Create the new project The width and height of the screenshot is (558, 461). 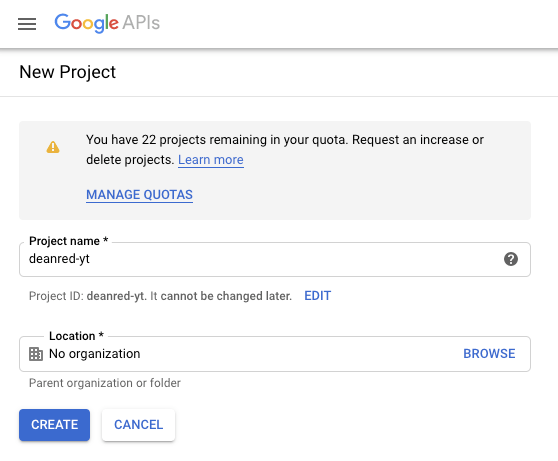tap(54, 425)
